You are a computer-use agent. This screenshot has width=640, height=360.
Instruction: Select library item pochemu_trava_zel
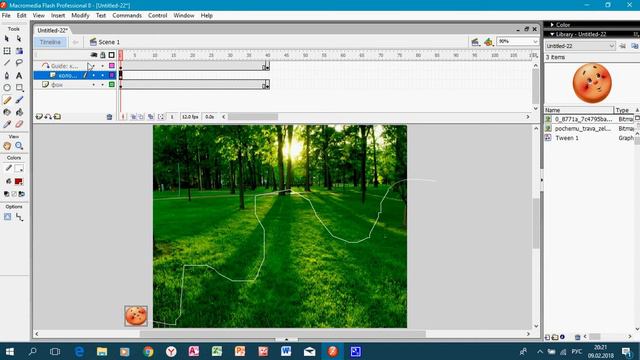(x=583, y=129)
